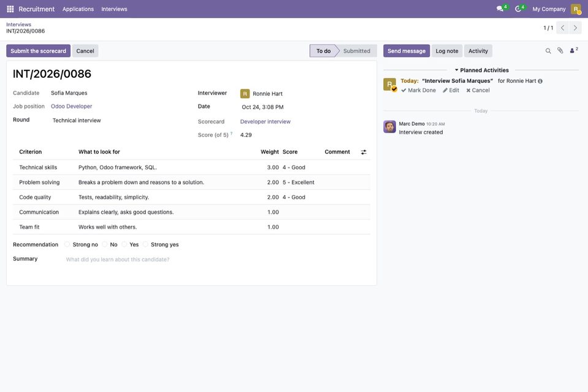Schedule an activity with the Activity button

click(x=478, y=51)
